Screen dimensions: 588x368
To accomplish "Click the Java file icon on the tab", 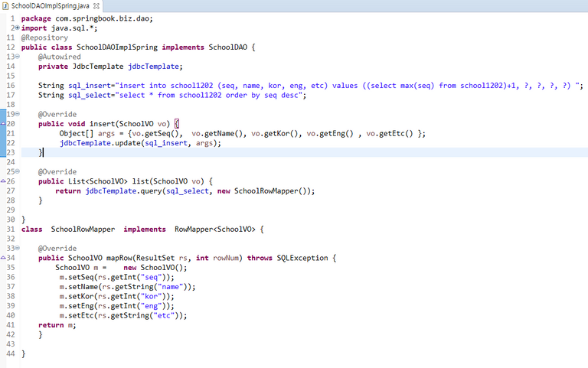I will click(5, 6).
